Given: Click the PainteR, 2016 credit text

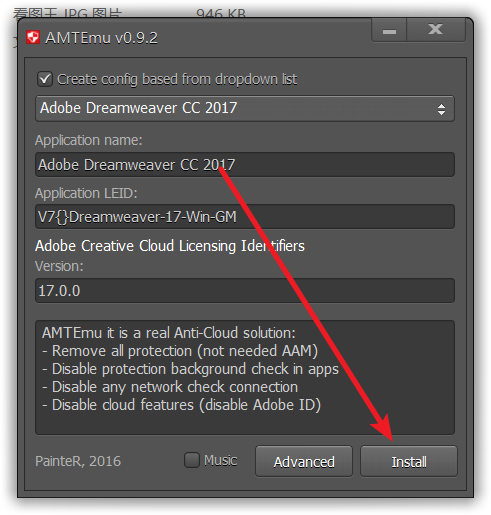Looking at the screenshot, I should [78, 461].
